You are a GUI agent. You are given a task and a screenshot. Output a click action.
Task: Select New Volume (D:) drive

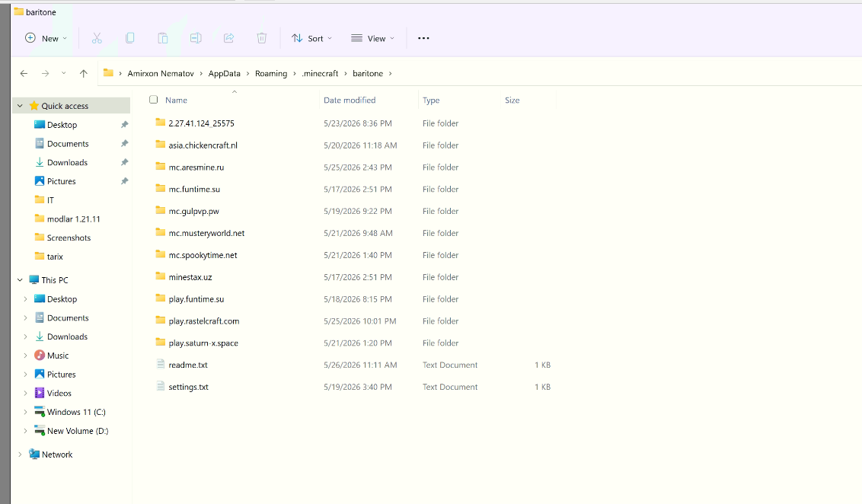[78, 431]
